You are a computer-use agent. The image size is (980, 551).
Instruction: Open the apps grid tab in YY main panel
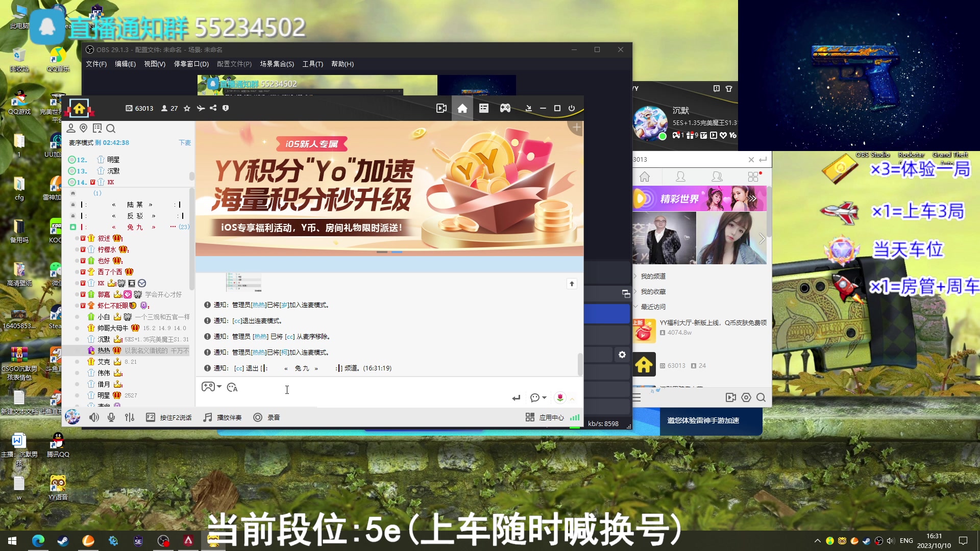(753, 177)
